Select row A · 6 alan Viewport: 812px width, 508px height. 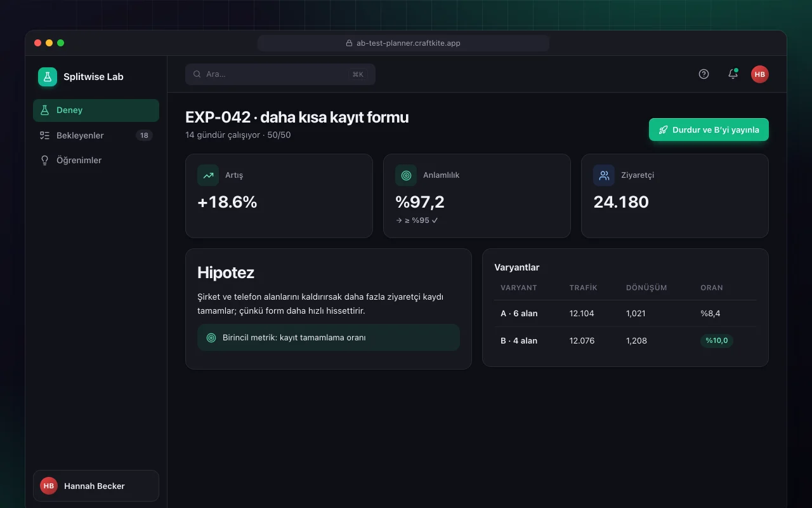[625, 314]
